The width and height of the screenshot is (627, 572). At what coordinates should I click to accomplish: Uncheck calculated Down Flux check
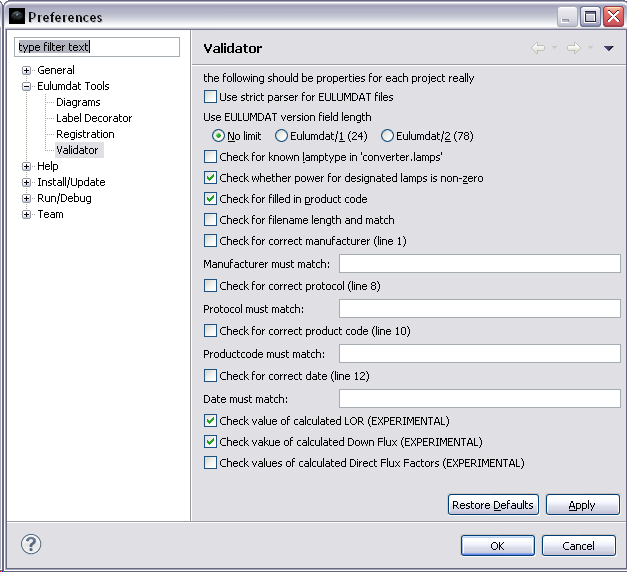pos(210,442)
